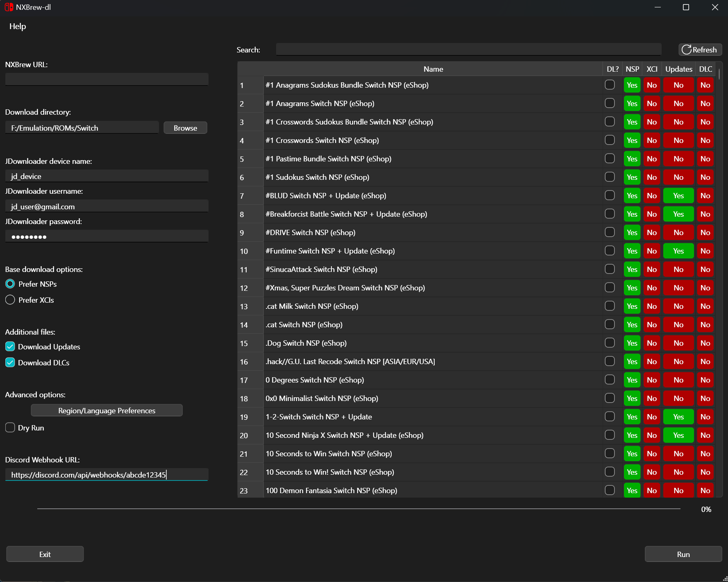The width and height of the screenshot is (728, 582).
Task: Check DL box for 1-2-Switch row
Action: point(610,417)
